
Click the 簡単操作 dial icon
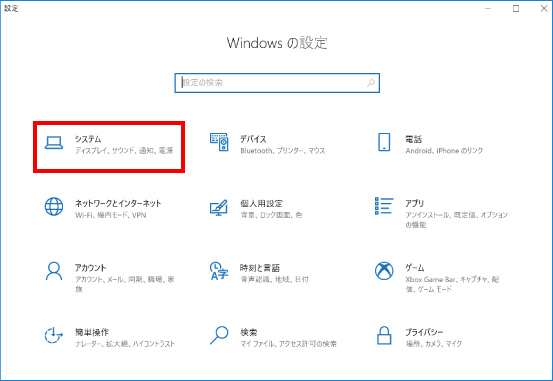pyautogui.click(x=54, y=335)
